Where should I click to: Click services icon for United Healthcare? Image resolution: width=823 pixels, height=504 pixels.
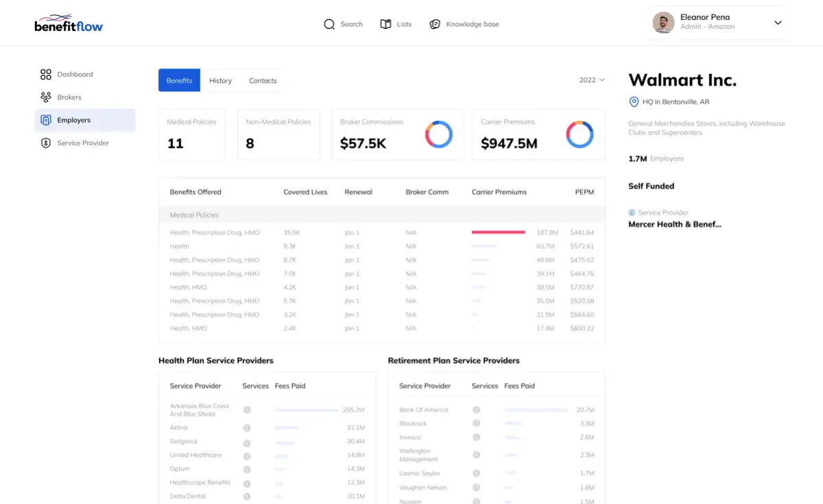pyautogui.click(x=247, y=455)
